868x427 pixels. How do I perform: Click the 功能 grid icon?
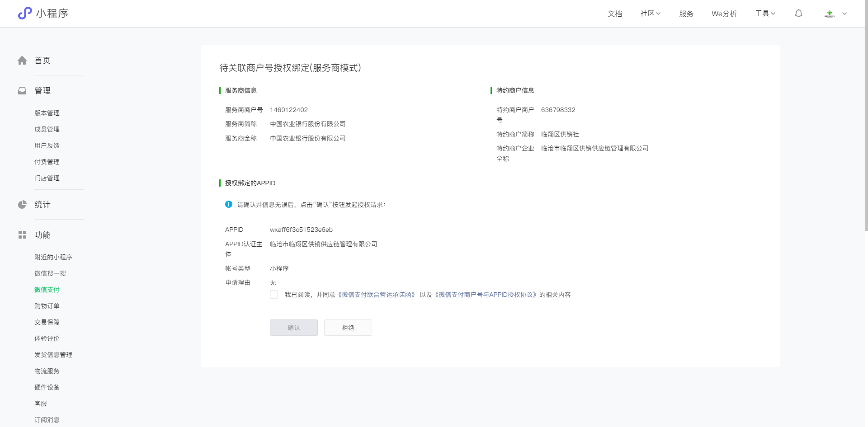(22, 235)
